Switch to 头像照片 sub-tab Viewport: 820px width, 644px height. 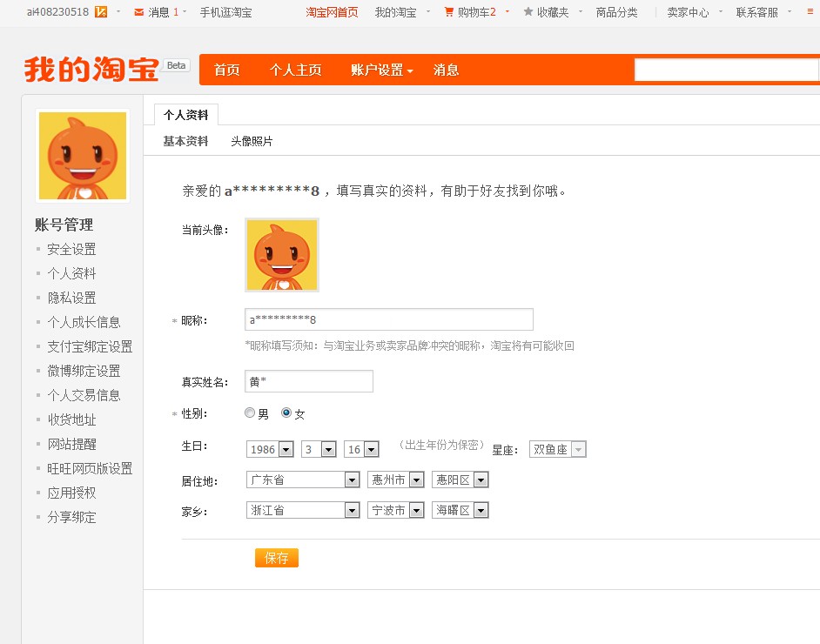click(252, 141)
